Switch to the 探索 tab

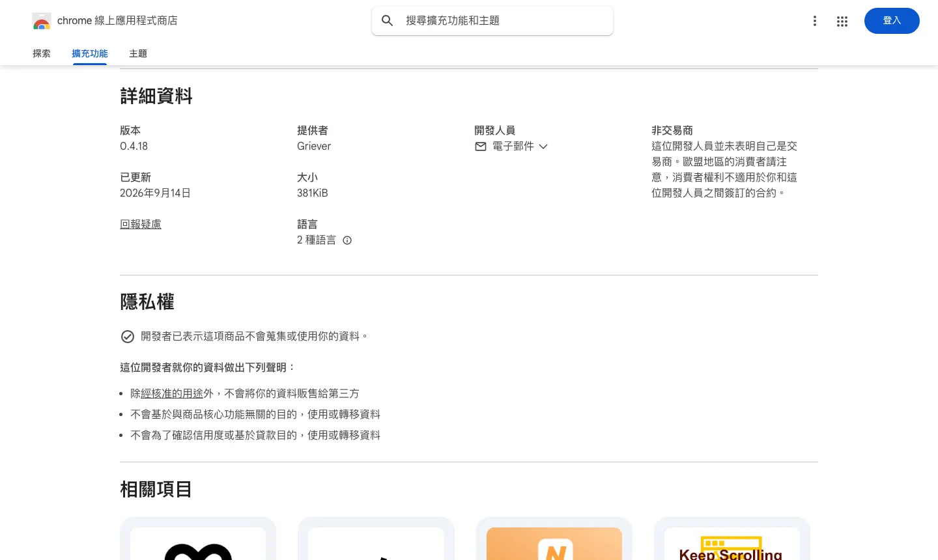click(42, 53)
